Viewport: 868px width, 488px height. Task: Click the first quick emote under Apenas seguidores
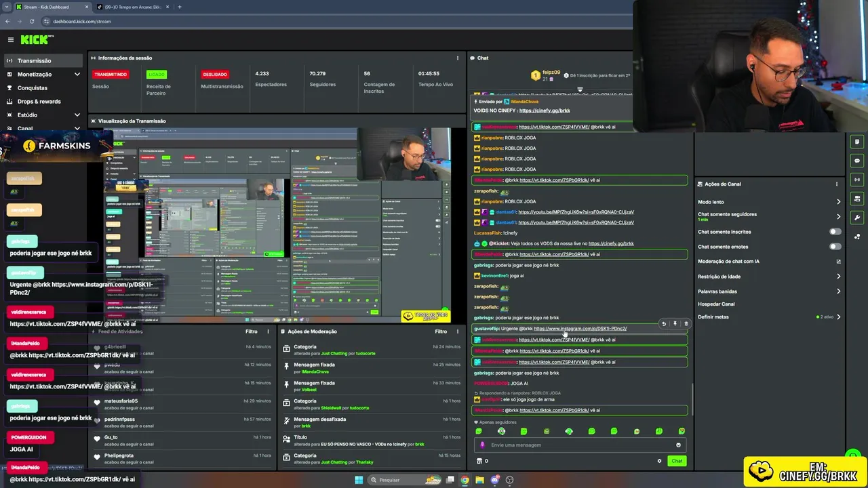pyautogui.click(x=479, y=431)
